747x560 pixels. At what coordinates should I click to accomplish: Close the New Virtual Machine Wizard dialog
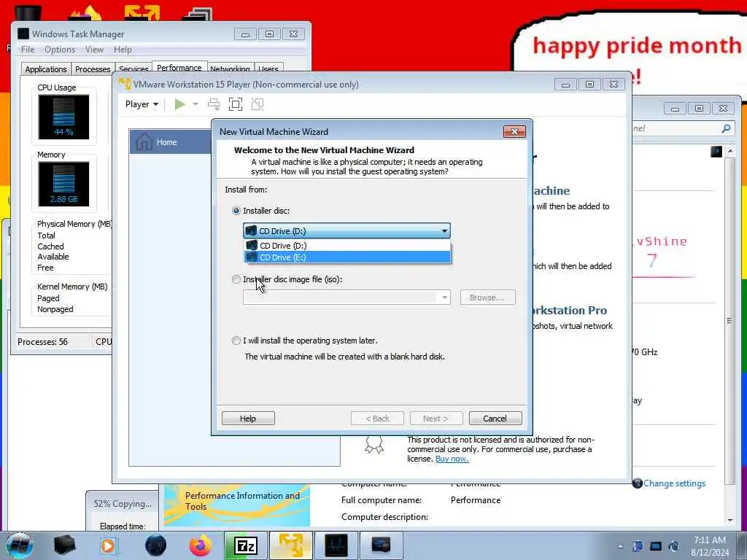coord(514,131)
